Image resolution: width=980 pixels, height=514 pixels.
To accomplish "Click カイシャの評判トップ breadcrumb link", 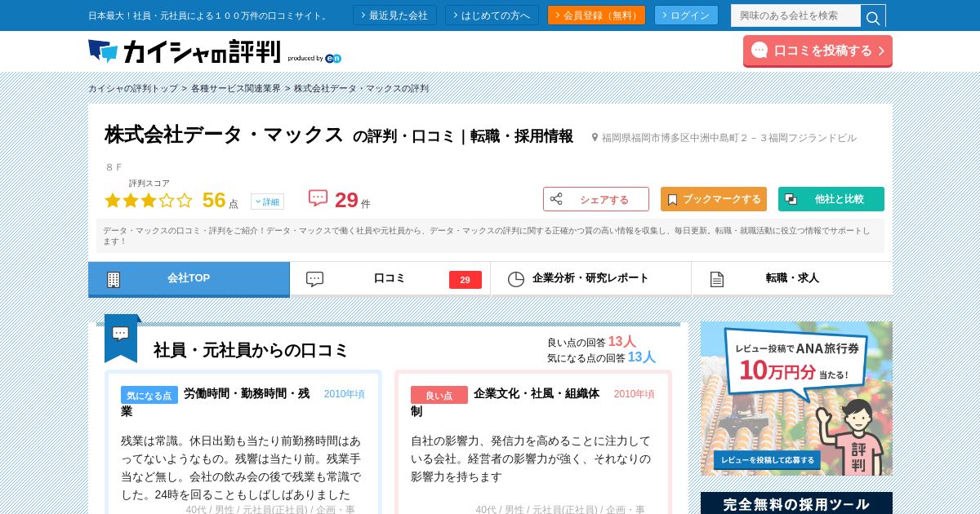I will pos(133,88).
